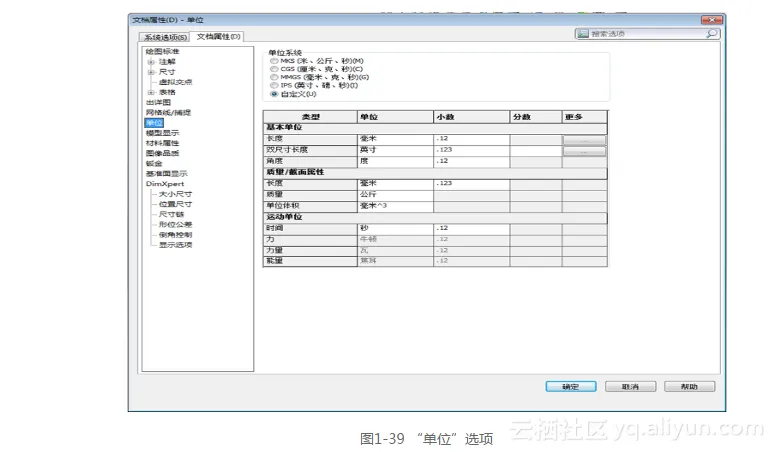Select 图像品质 in the tree
The width and height of the screenshot is (775, 452).
pos(163,153)
